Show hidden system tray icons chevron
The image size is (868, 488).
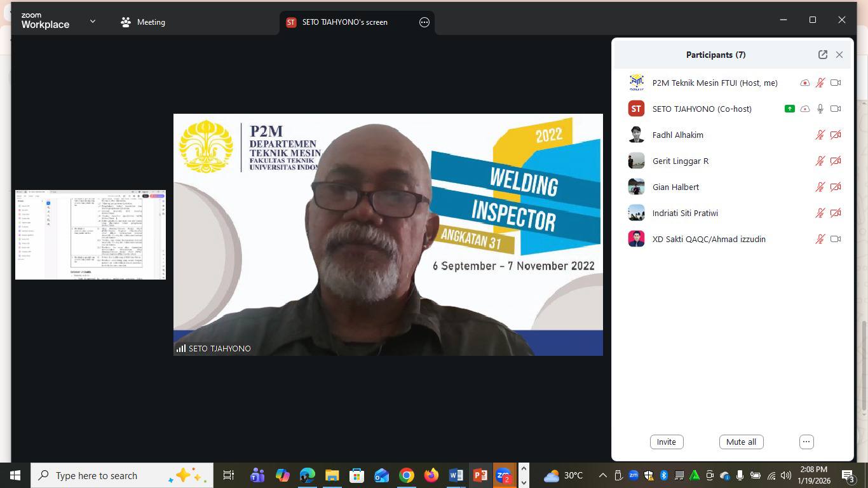pos(602,475)
